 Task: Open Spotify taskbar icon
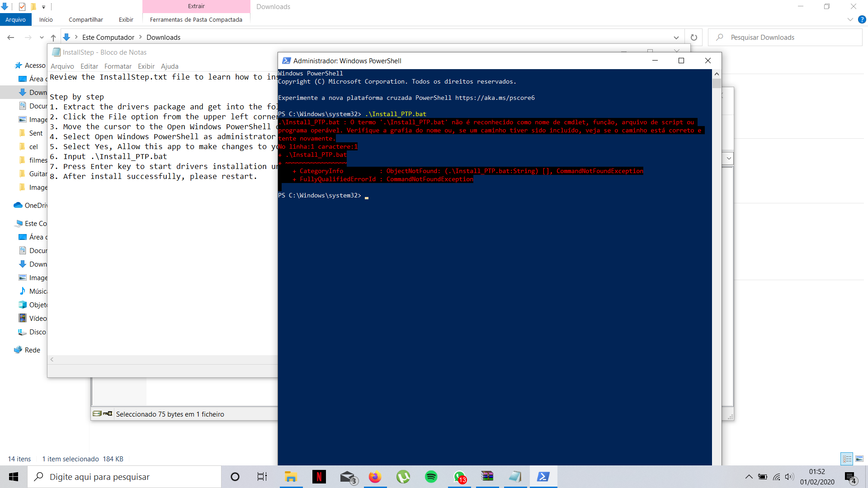click(431, 477)
